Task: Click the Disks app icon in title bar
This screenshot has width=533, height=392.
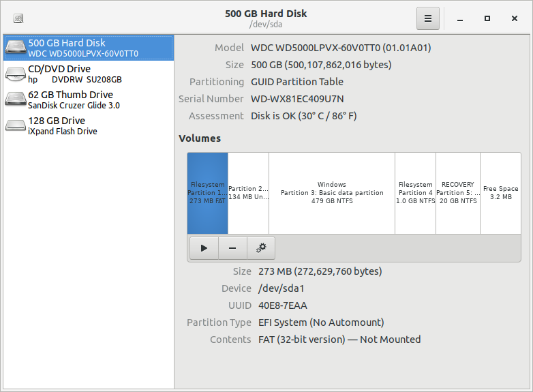Action: pos(18,18)
